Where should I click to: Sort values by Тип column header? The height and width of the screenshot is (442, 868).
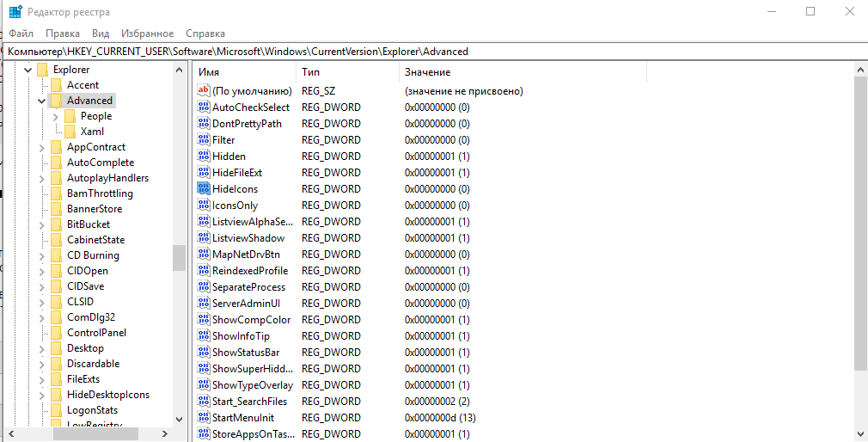coord(348,72)
